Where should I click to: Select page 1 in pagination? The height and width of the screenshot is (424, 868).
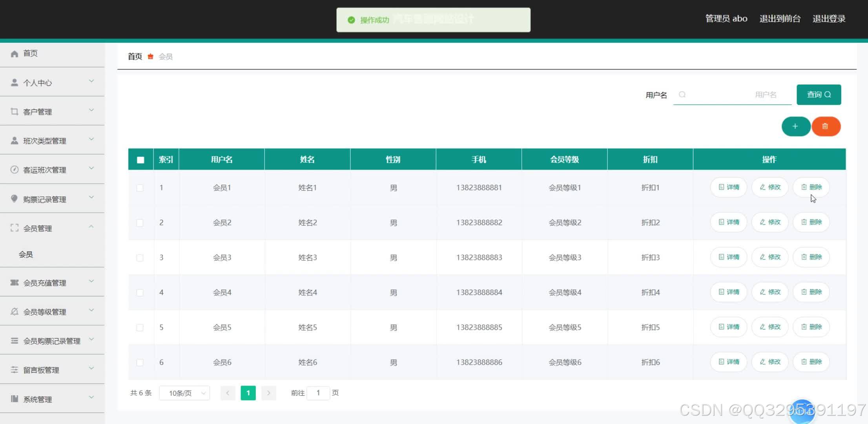248,393
